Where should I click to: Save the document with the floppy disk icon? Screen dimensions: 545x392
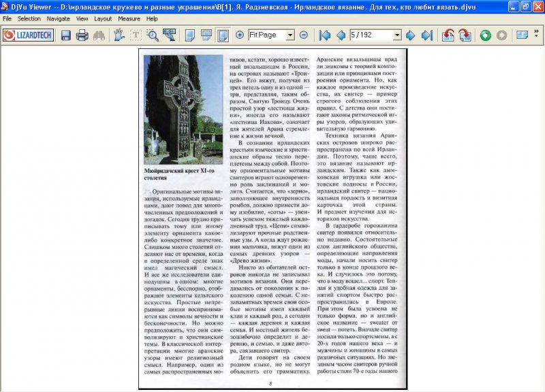66,35
